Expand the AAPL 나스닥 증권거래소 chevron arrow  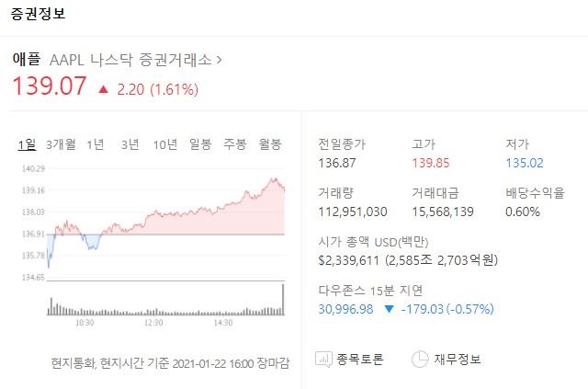point(219,60)
